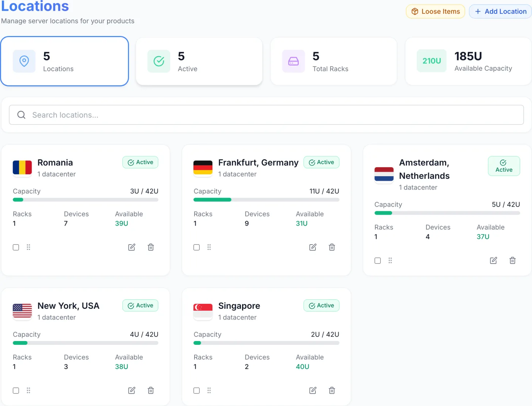Screen dimensions: 532x406
Task: Select the 185U Available Capacity card
Action: 469,61
